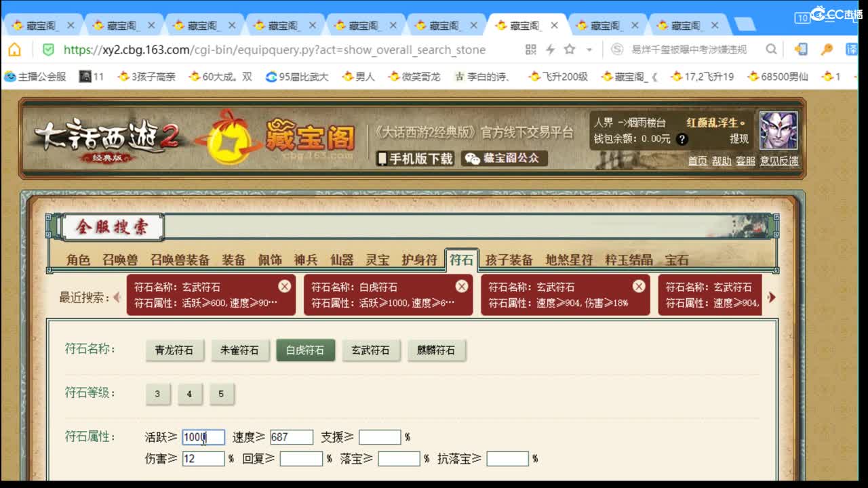Click the 藏宝阁 treasure logo
This screenshot has height=488, width=868.
tap(281, 140)
